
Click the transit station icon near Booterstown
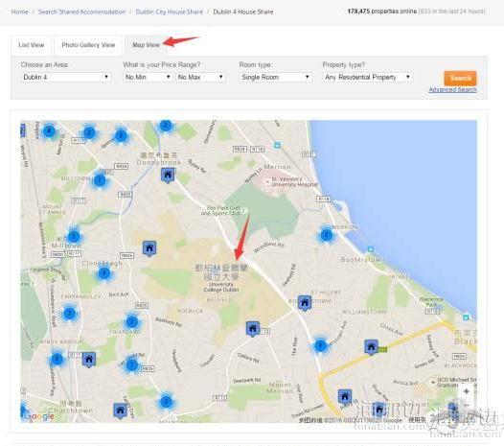(370, 248)
